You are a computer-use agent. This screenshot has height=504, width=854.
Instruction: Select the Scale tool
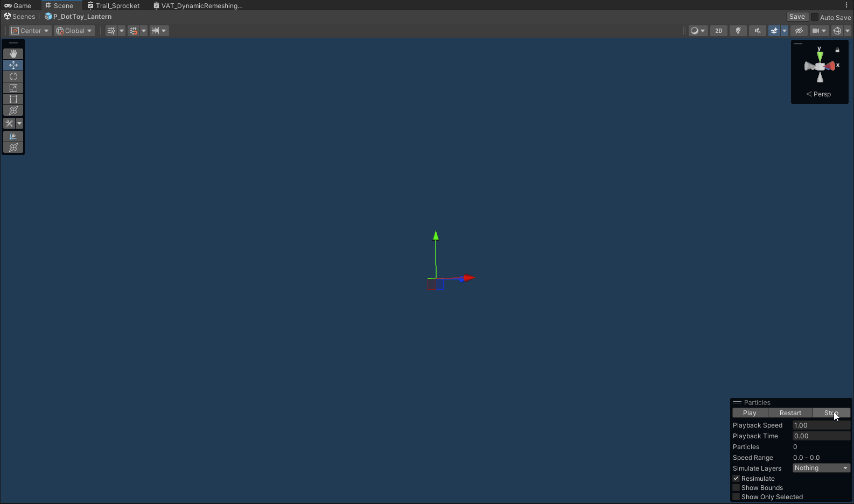(13, 88)
